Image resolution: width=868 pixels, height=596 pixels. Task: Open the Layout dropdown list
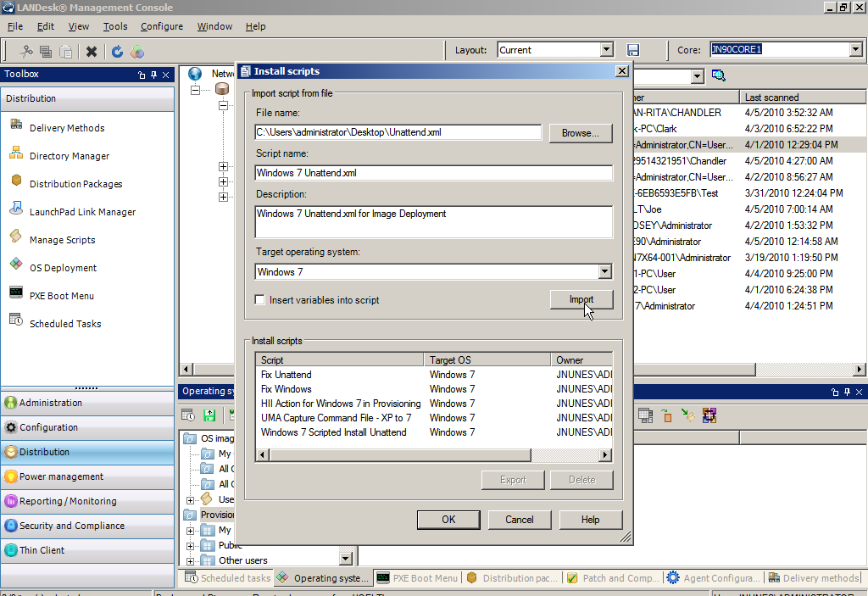pyautogui.click(x=604, y=50)
